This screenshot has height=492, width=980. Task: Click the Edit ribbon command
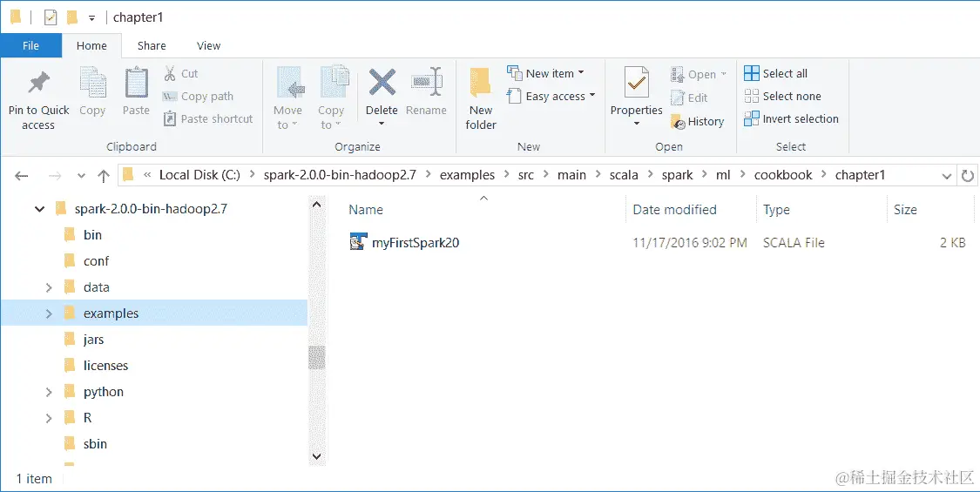point(689,98)
